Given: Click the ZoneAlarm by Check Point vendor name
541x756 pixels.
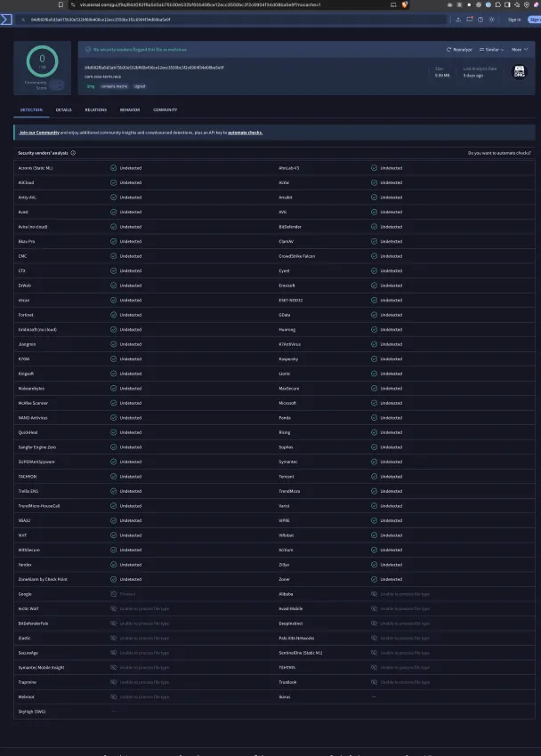Looking at the screenshot, I should 43,579.
